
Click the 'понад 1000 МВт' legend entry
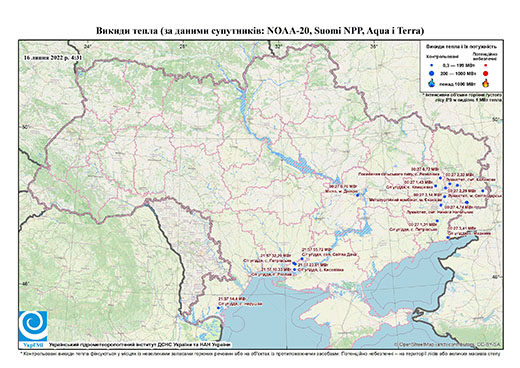pyautogui.click(x=458, y=83)
